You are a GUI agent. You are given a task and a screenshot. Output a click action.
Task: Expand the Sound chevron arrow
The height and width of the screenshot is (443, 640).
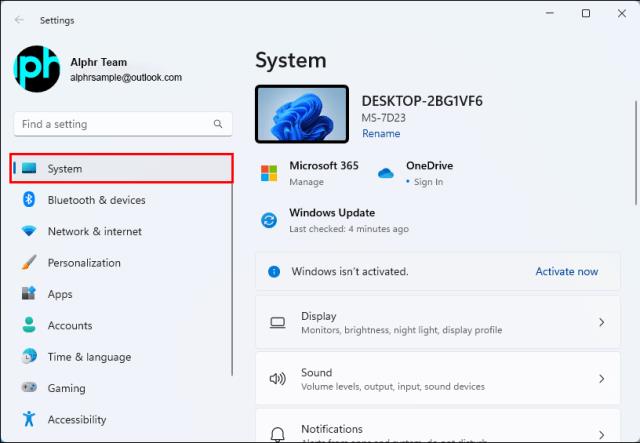(602, 379)
